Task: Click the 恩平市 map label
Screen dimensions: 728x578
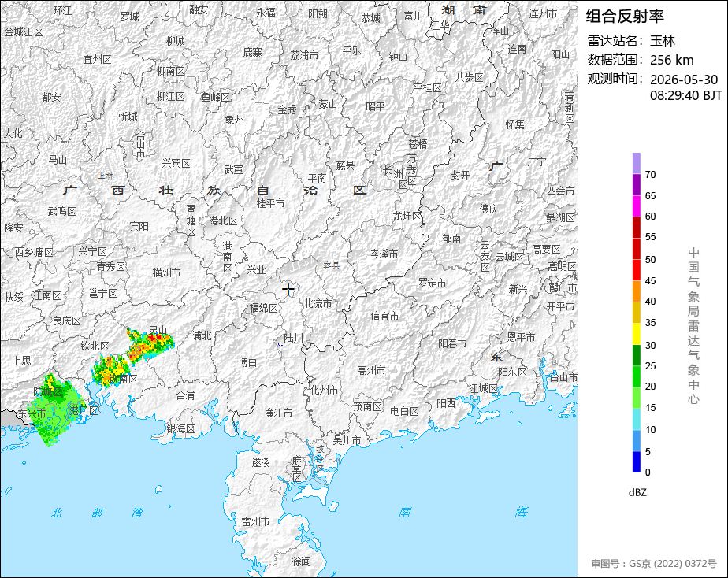Action: tap(521, 337)
